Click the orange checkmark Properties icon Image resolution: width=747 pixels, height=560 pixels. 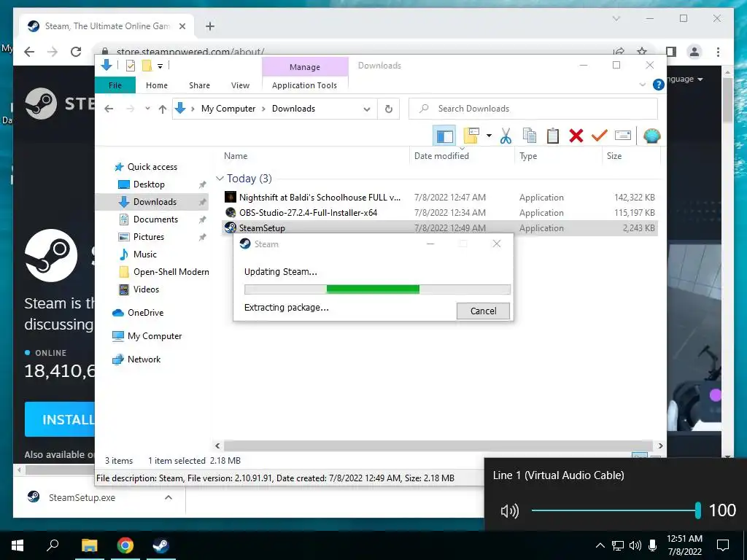click(600, 136)
